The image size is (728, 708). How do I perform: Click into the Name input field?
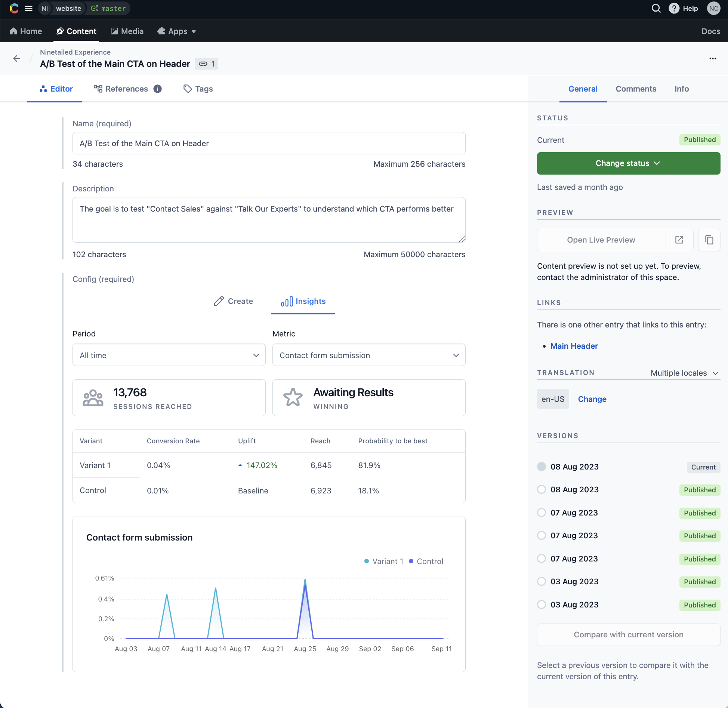pos(269,143)
